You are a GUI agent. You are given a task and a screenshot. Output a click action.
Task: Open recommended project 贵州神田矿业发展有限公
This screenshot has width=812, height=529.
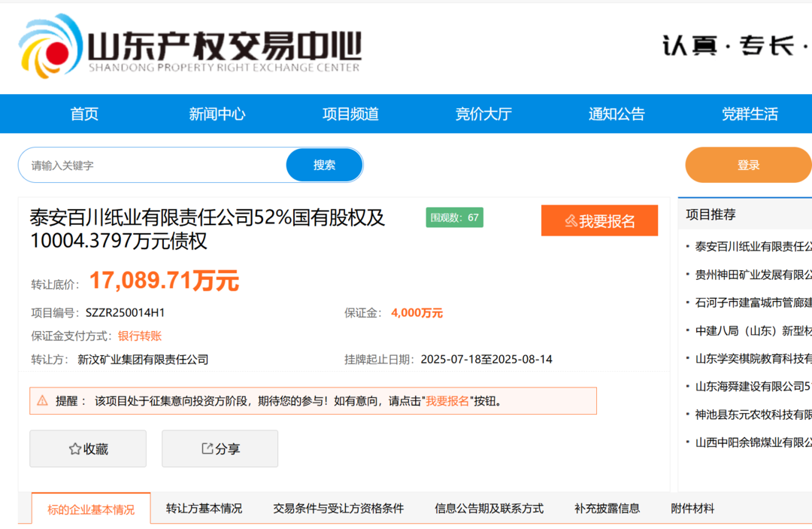click(x=753, y=275)
